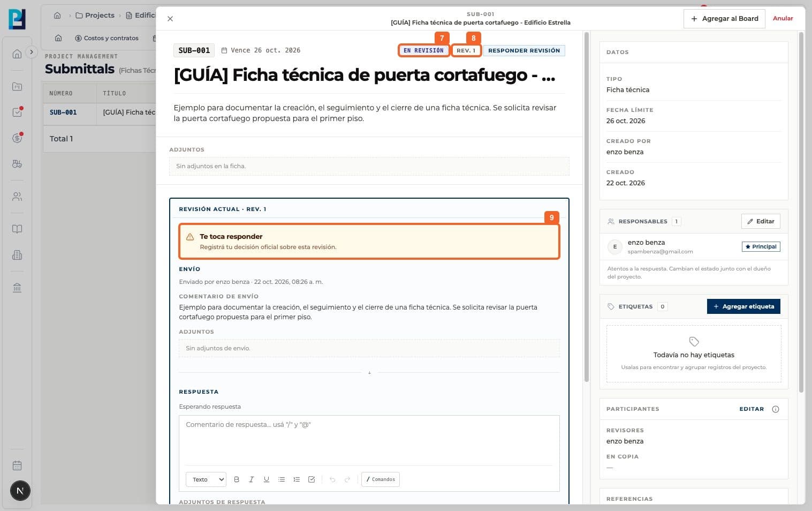
Task: Open sidebar people icon
Action: (17, 197)
